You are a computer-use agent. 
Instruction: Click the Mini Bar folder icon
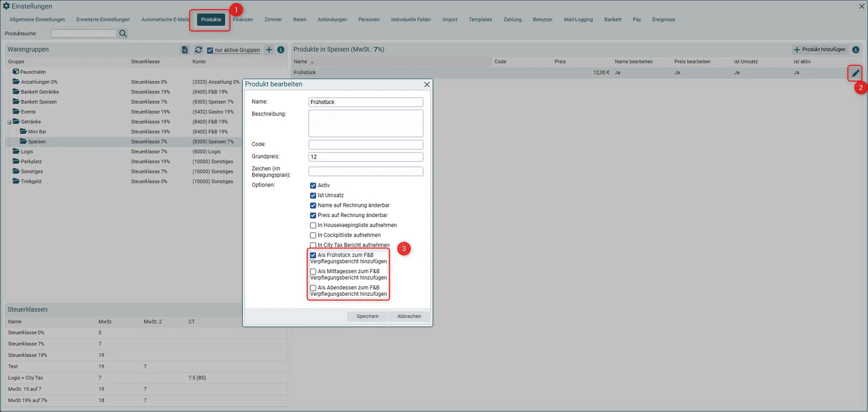point(23,131)
